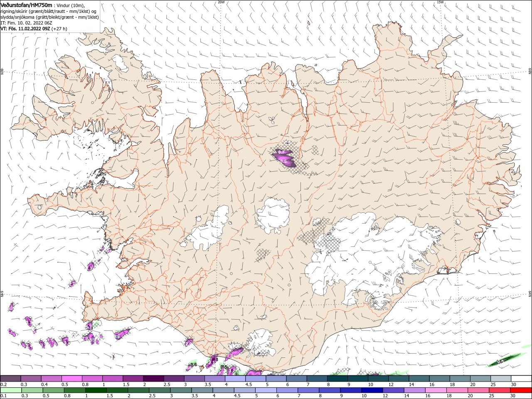Pick rain scale swatch labeled 0.3
The height and width of the screenshot is (399, 532).
[32, 390]
